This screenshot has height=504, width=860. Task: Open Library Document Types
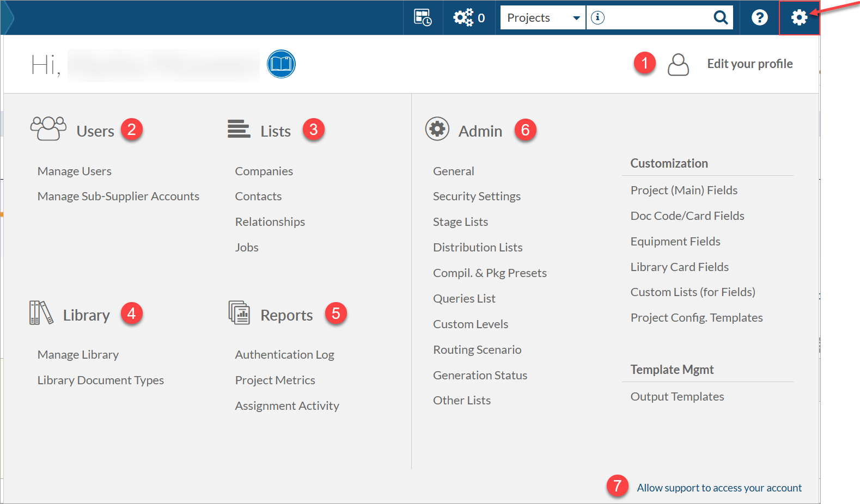pos(101,380)
